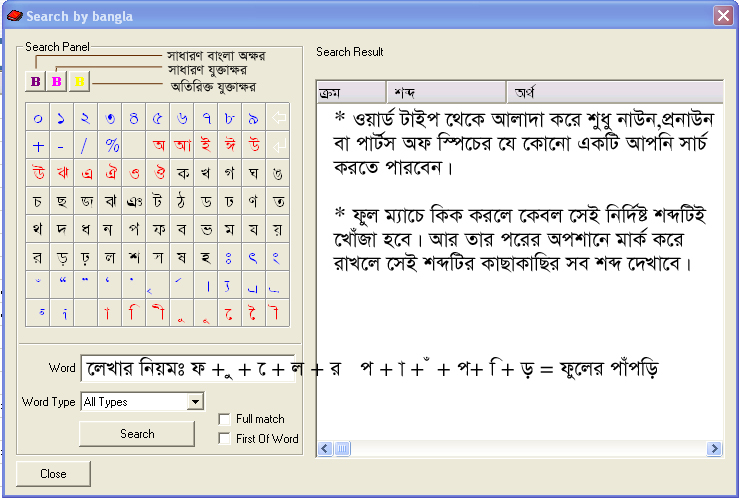The image size is (739, 498).
Task: Click the consonant থ key
Action: pyautogui.click(x=38, y=229)
